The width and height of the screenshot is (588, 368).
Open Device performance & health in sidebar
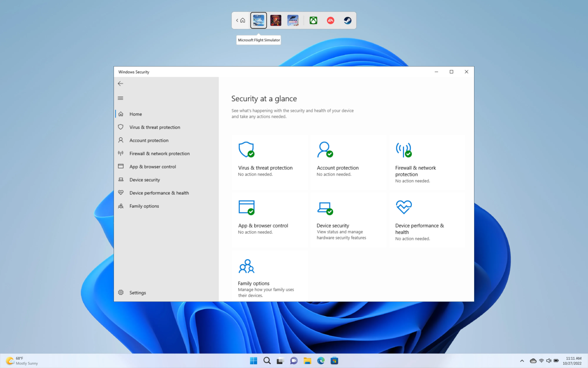(x=167, y=193)
